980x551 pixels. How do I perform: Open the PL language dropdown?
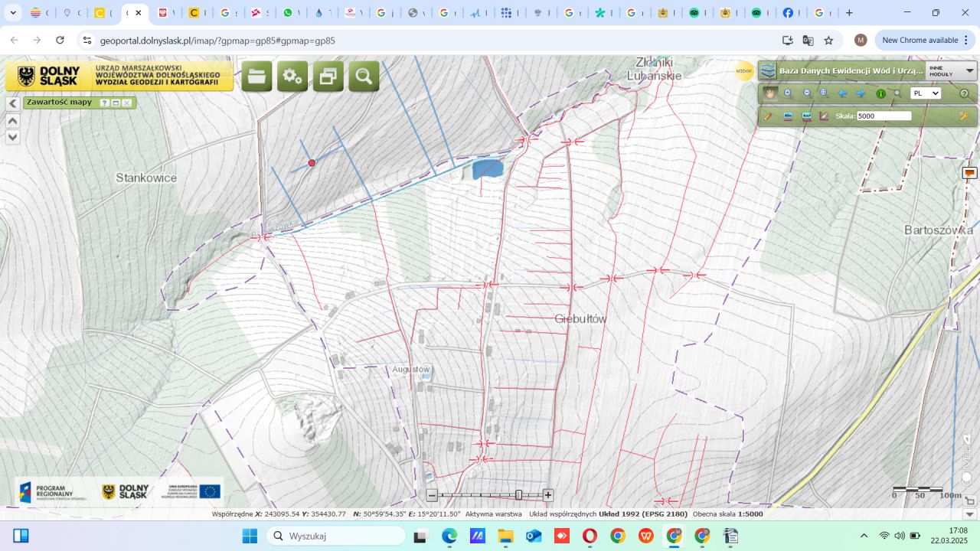925,93
